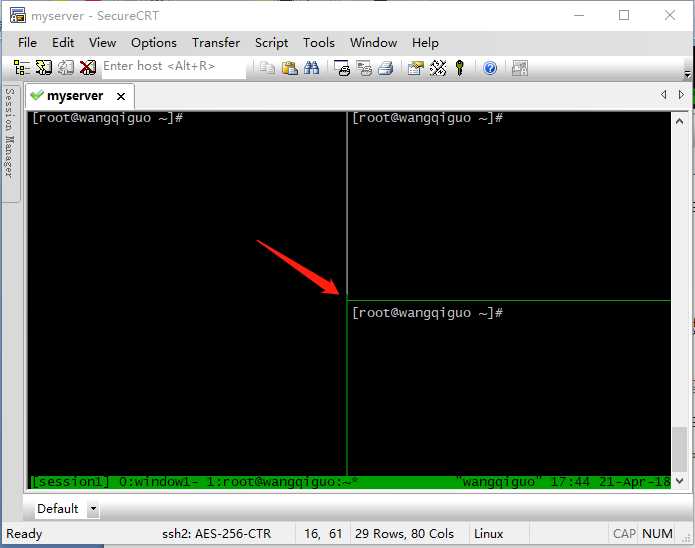Click terminal scrollbar down arrow
The height and width of the screenshot is (548, 695).
pyautogui.click(x=679, y=480)
